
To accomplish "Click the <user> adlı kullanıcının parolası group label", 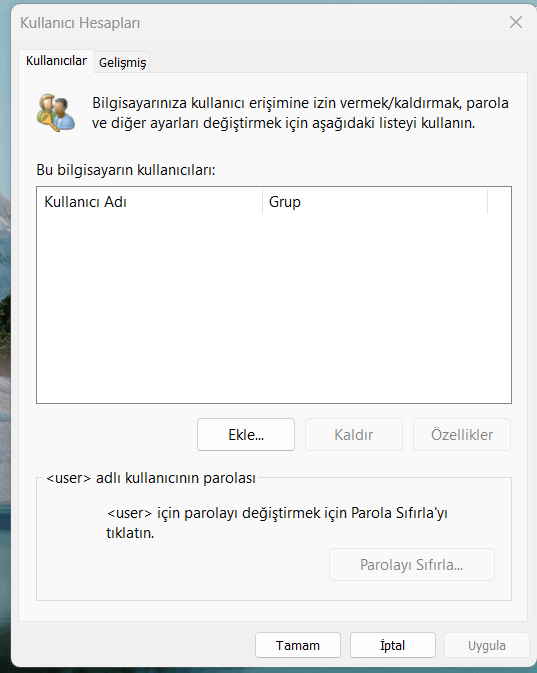I will click(x=151, y=478).
